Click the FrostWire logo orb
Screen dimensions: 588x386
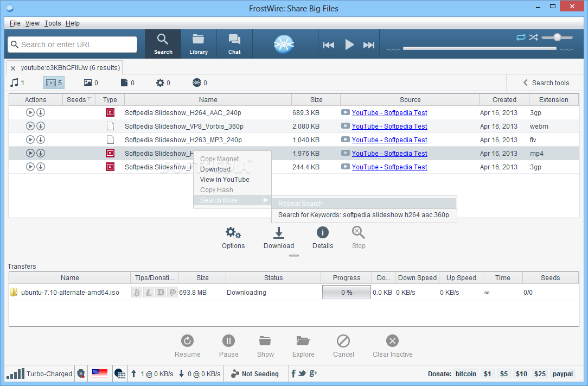click(x=284, y=45)
